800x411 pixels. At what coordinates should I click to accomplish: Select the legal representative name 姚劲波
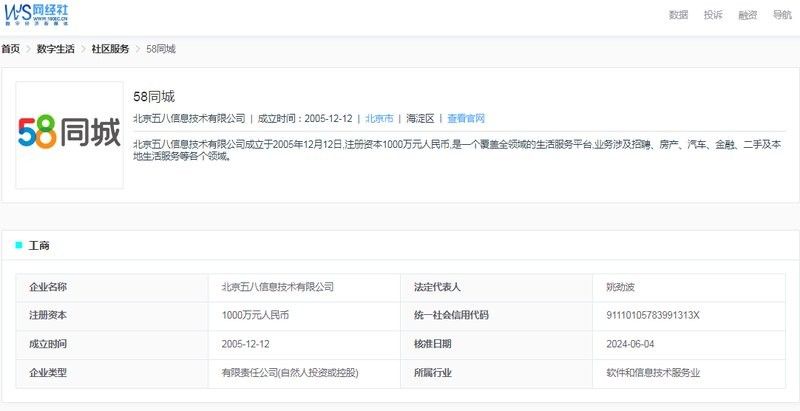point(620,287)
